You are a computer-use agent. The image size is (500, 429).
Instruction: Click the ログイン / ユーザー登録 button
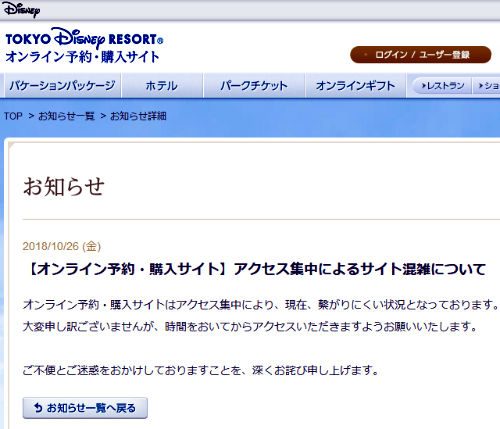click(421, 55)
